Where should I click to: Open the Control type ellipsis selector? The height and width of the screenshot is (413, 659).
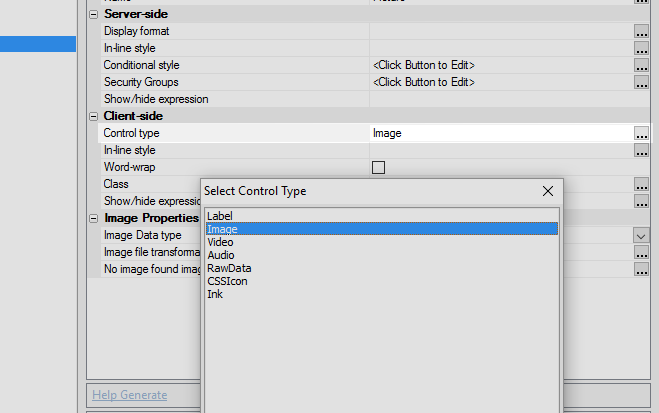tap(641, 133)
